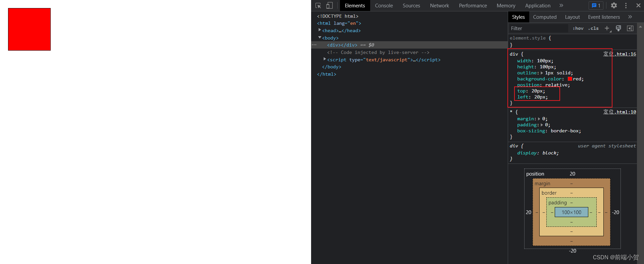Screen dimensions: 644x264
Task: Expand the outline shorthand property
Action: coord(542,73)
